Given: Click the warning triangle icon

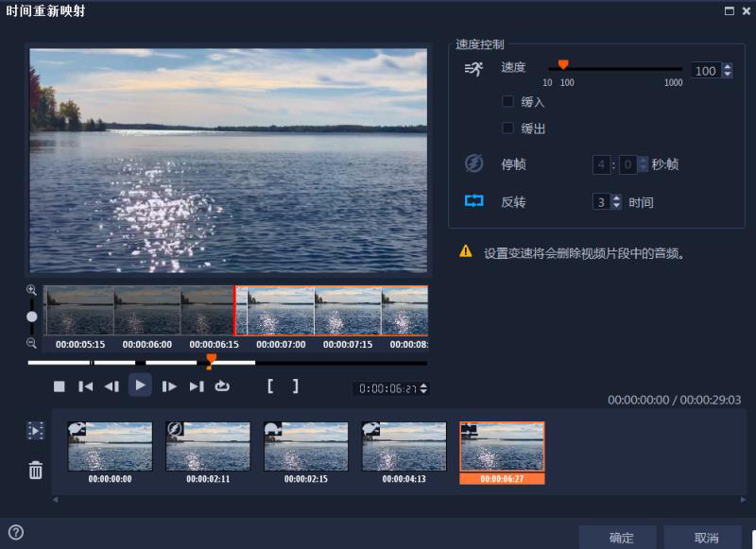Looking at the screenshot, I should (x=466, y=251).
